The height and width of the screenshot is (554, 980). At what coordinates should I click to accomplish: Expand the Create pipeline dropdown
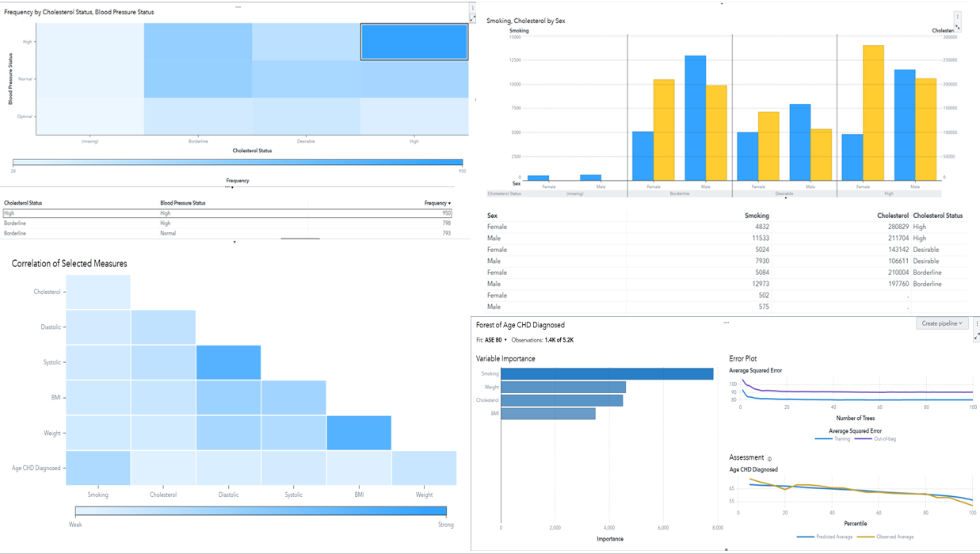942,323
